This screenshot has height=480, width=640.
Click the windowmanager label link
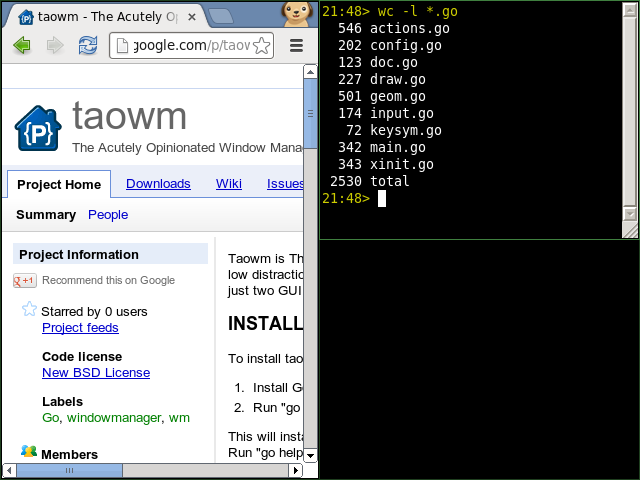click(114, 418)
